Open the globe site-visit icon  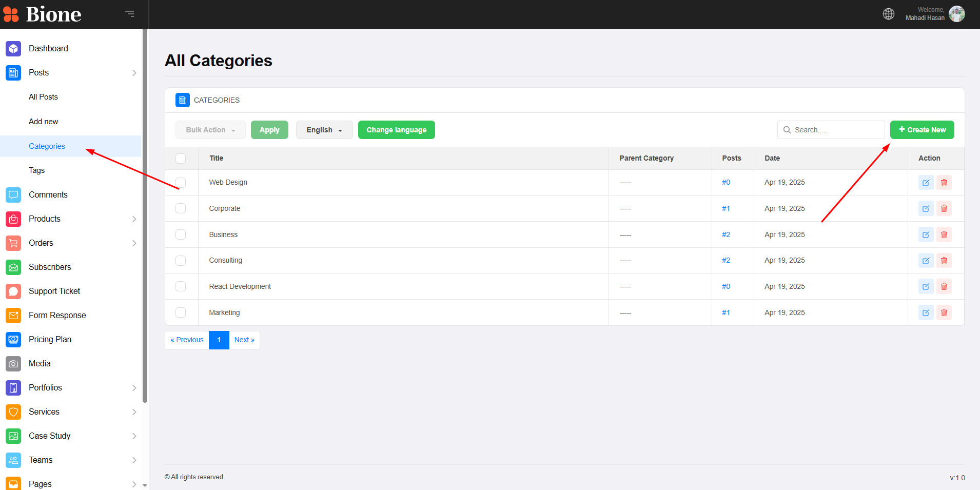[x=889, y=14]
